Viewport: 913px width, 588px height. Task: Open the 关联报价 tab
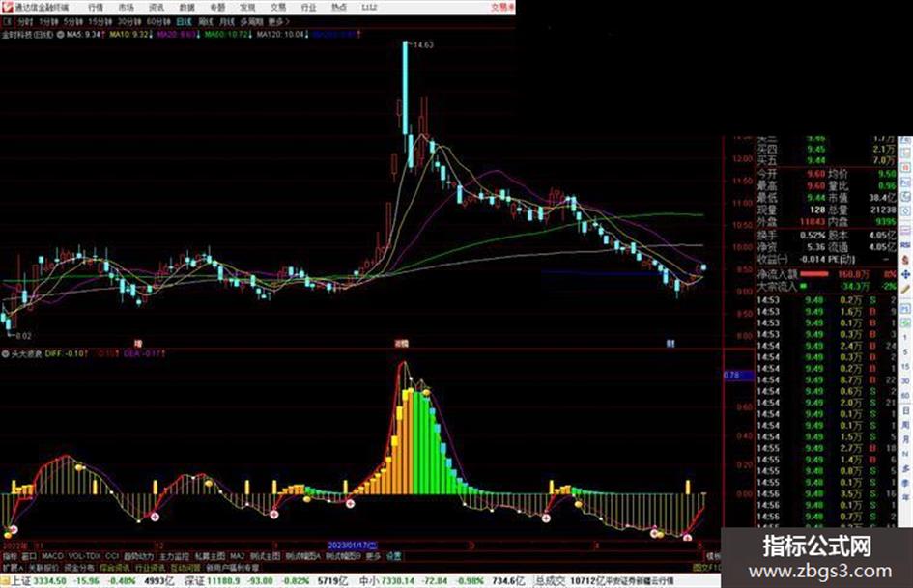pos(43,567)
